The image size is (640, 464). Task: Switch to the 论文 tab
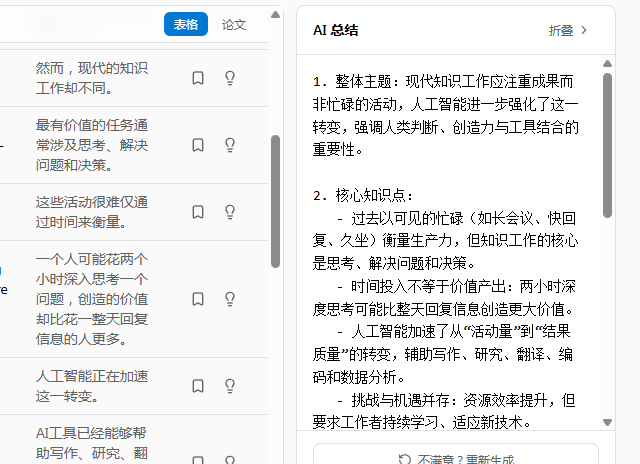click(234, 24)
